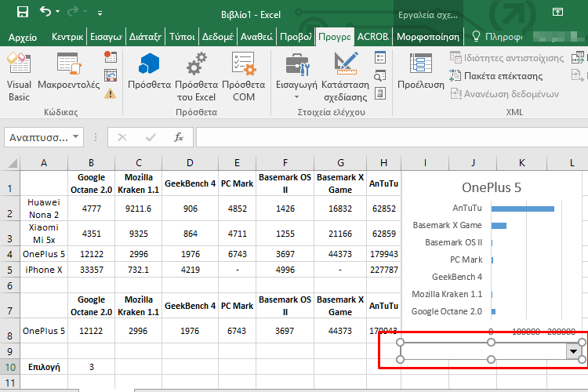
Task: Click the Επιλογή label cell
Action: click(x=43, y=367)
